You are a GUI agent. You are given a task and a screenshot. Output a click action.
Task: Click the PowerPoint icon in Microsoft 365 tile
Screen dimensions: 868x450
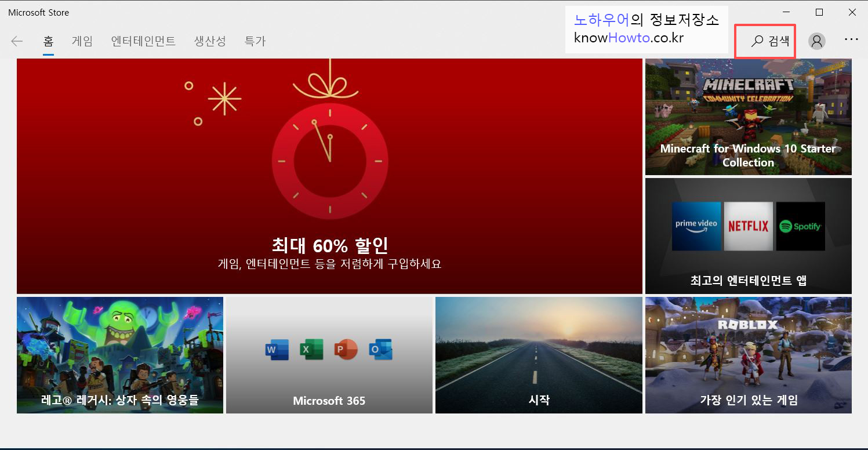pos(346,350)
